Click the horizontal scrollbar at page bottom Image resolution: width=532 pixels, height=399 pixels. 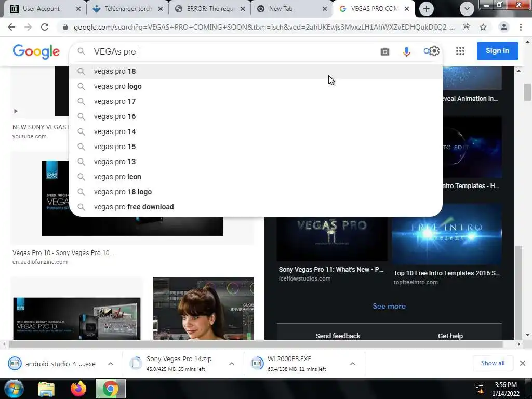[x=256, y=344]
